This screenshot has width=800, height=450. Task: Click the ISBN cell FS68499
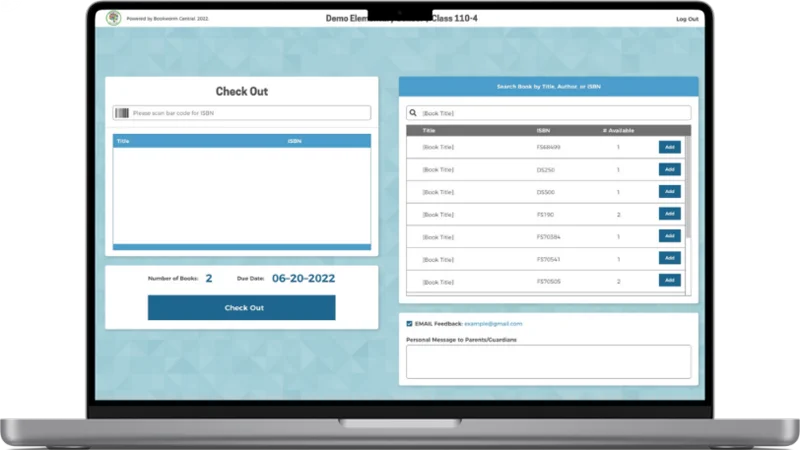[548, 147]
